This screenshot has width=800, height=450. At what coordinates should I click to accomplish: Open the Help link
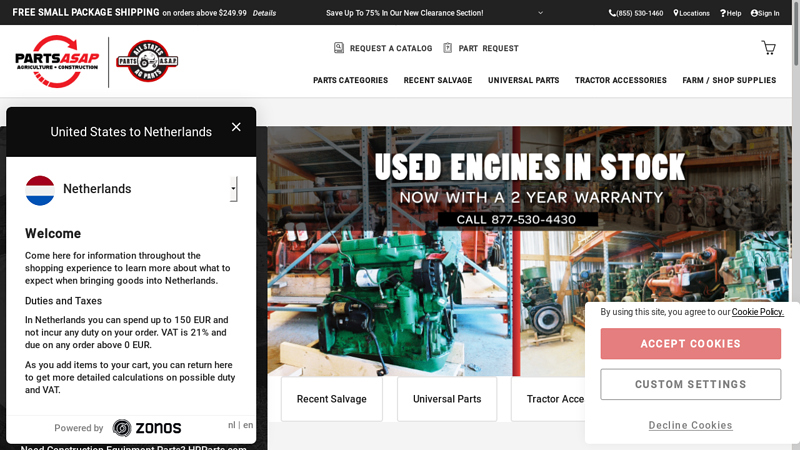pyautogui.click(x=731, y=13)
